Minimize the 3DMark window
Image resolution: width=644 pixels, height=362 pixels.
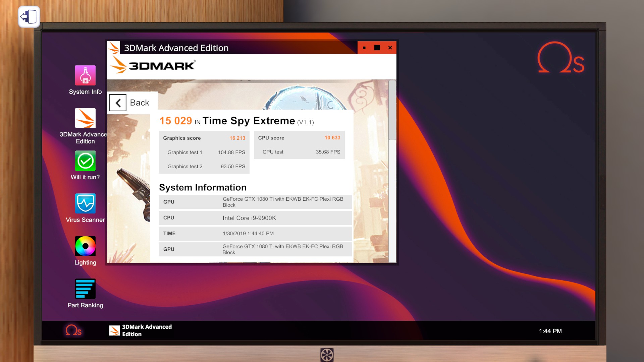pyautogui.click(x=364, y=48)
